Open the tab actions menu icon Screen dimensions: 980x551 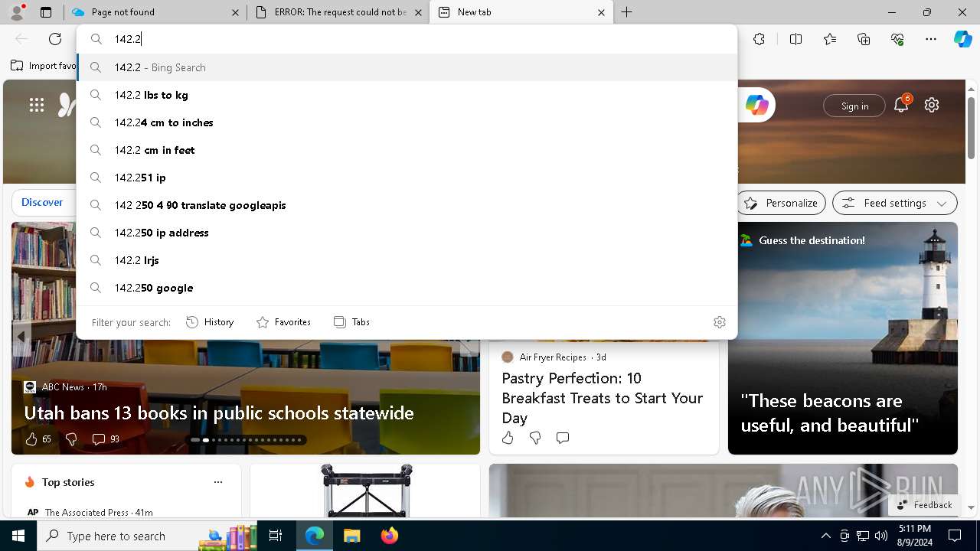pos(46,12)
